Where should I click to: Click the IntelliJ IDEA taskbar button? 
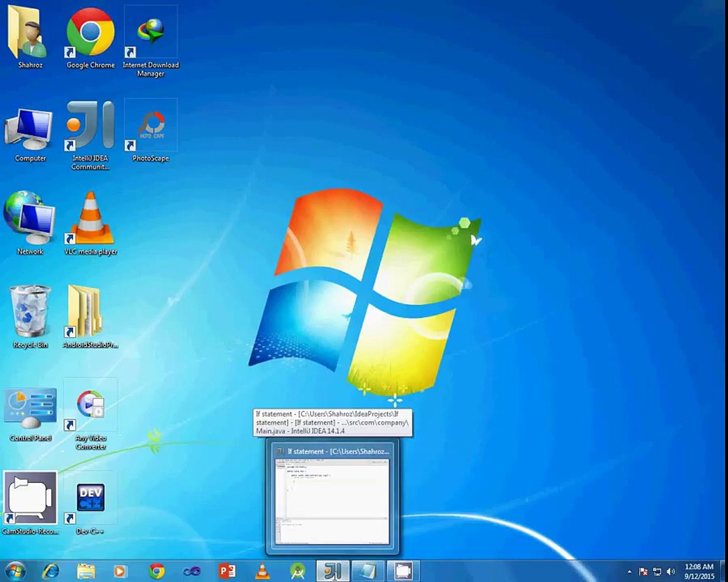[x=332, y=571]
